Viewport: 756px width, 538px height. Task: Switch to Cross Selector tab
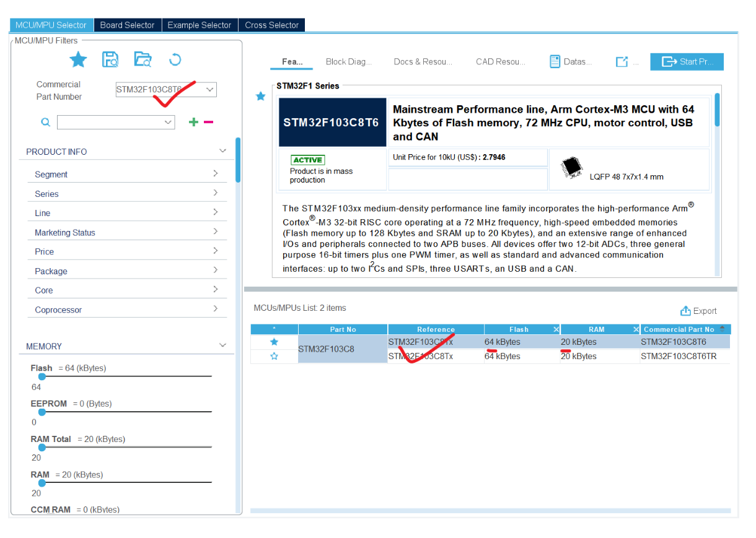[272, 25]
